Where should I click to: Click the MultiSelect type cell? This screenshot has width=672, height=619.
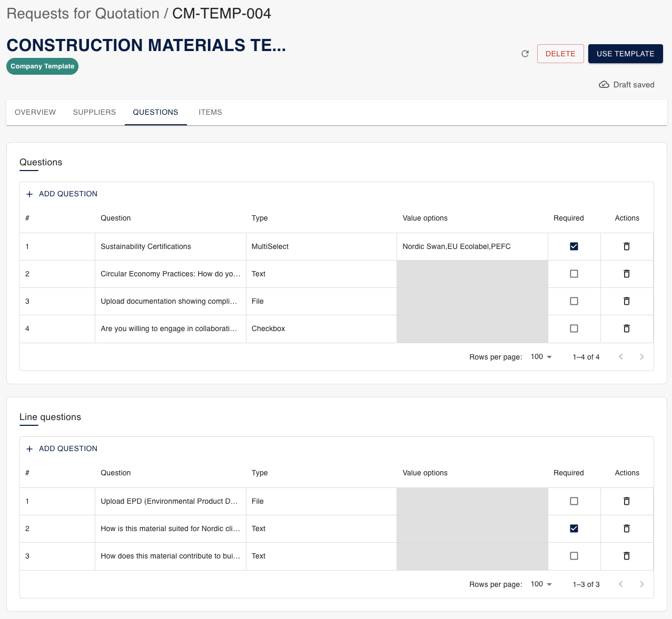pos(321,246)
